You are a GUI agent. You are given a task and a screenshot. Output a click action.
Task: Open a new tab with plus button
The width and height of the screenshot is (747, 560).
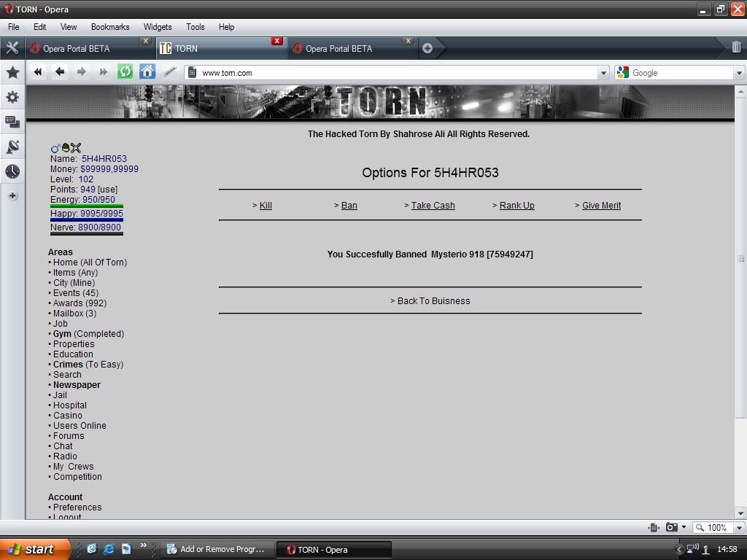point(427,48)
